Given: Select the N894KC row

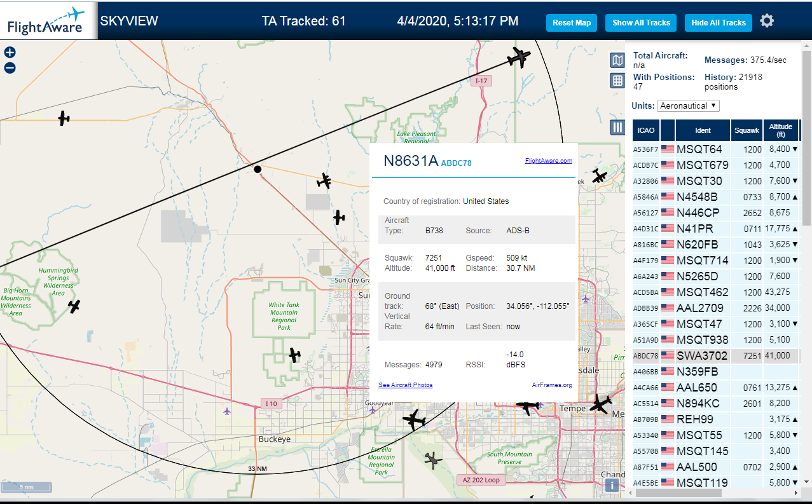Looking at the screenshot, I should [715, 404].
